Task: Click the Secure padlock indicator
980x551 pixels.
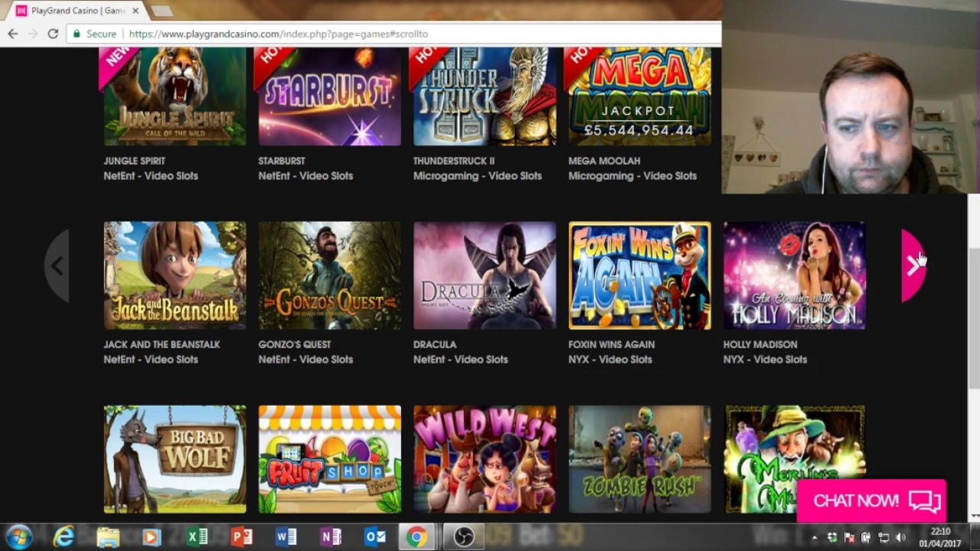Action: point(94,34)
